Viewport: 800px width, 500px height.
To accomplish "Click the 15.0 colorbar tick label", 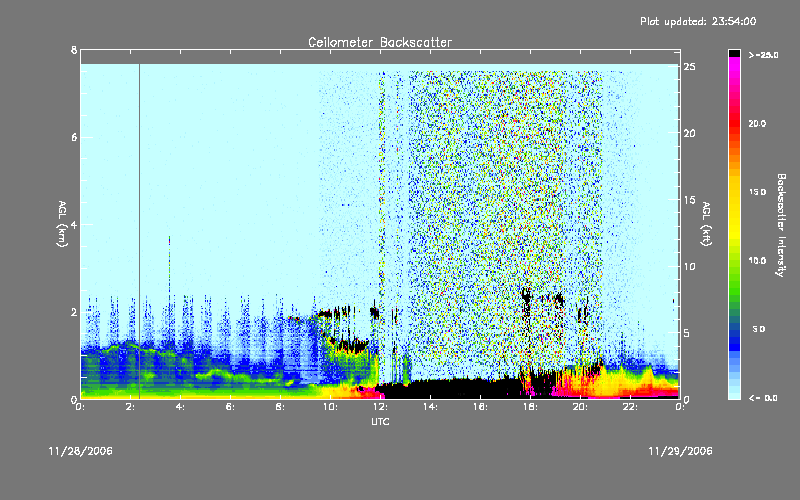I will coord(757,192).
